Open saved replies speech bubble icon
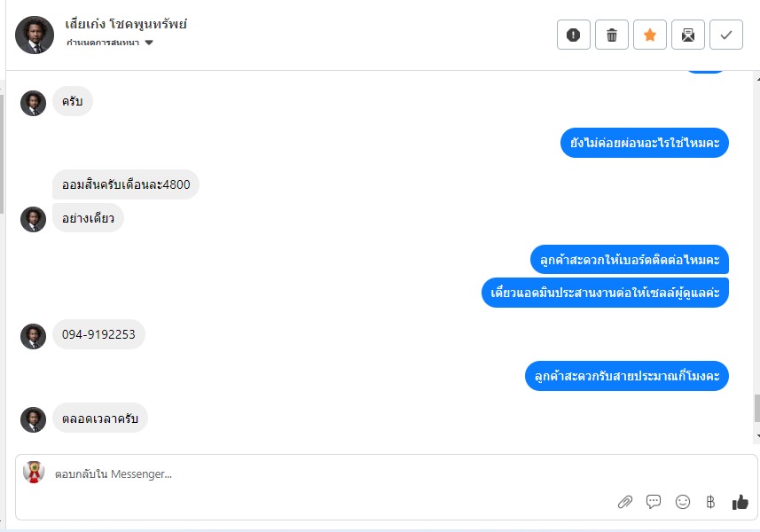 654,502
